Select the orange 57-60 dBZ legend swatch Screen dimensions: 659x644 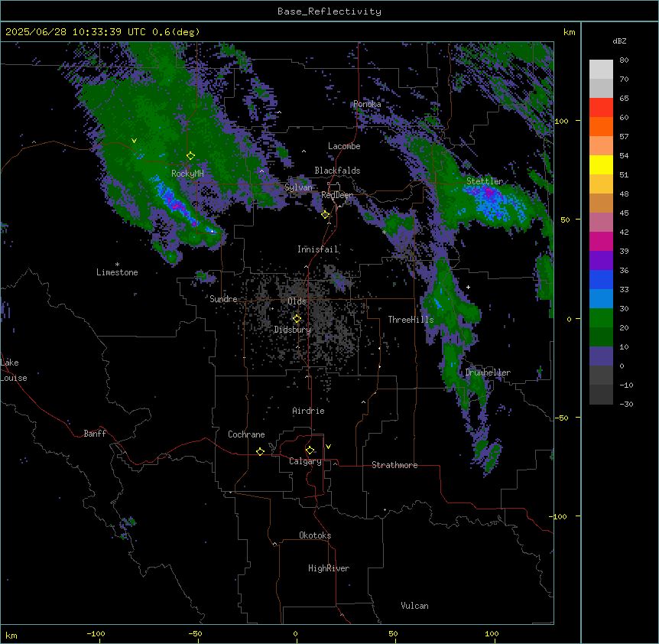[601, 126]
